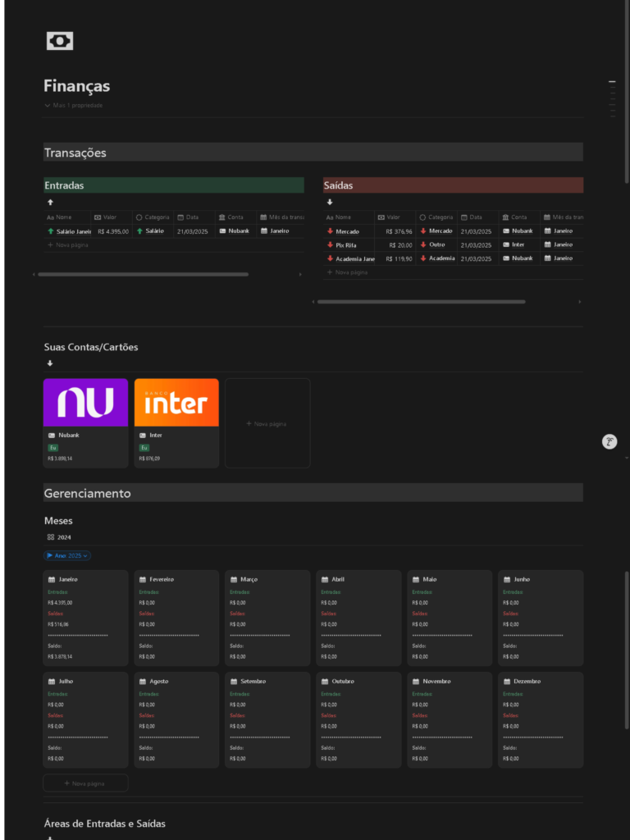
Task: Click the down arrow icon under Saídas
Action: pos(330,202)
